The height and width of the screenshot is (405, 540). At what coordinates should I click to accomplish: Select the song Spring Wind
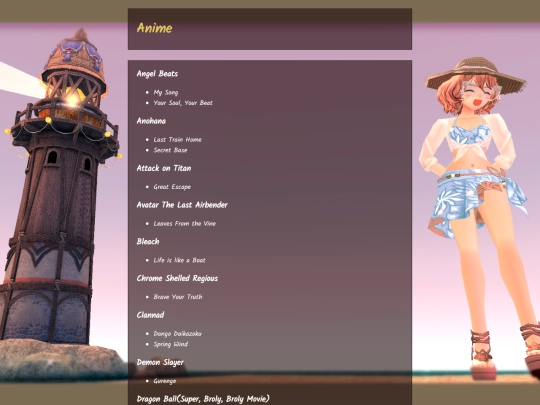pos(171,344)
